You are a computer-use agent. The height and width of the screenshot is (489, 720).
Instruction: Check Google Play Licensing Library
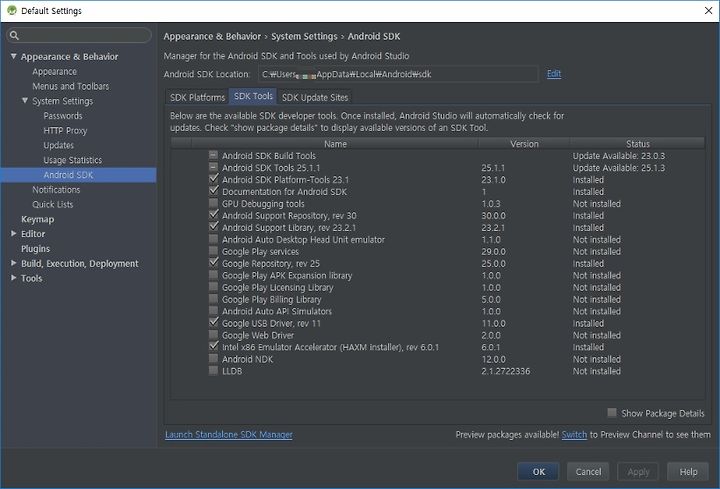[x=213, y=287]
